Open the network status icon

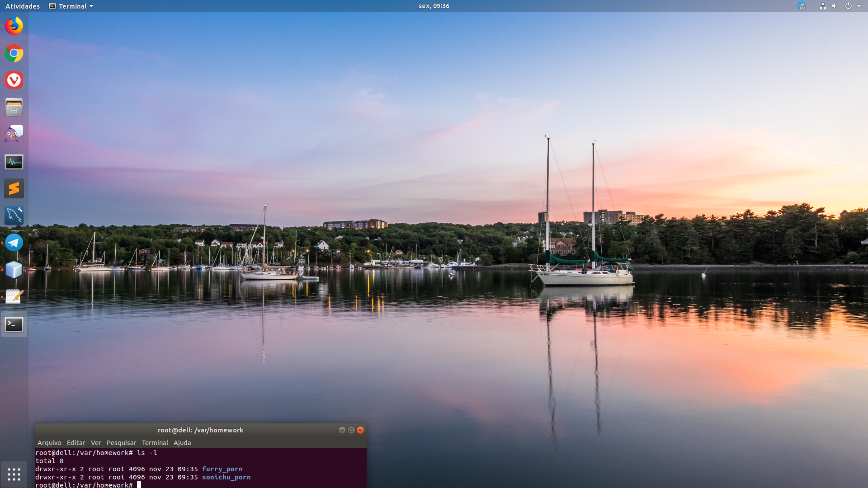click(x=823, y=6)
